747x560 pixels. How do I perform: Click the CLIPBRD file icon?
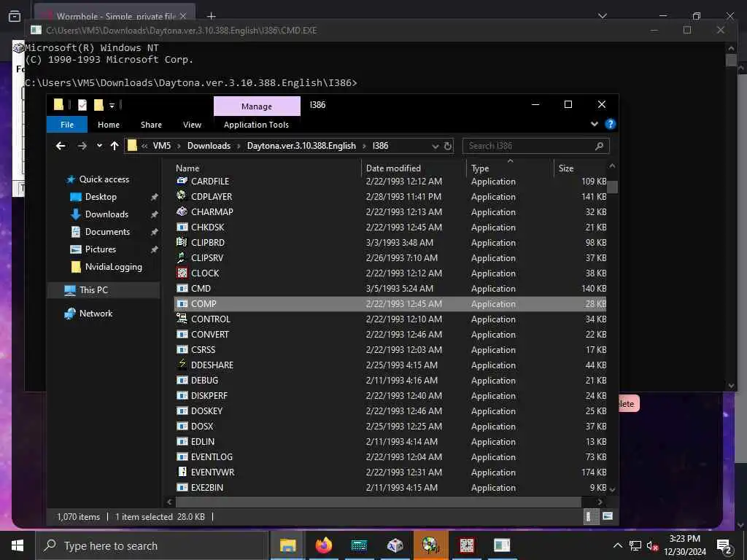pos(182,242)
